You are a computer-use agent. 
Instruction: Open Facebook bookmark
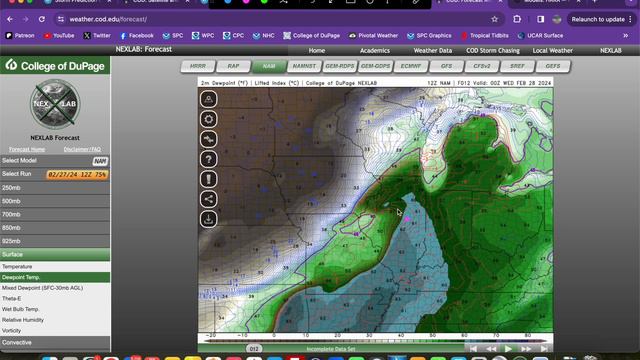[x=137, y=36]
